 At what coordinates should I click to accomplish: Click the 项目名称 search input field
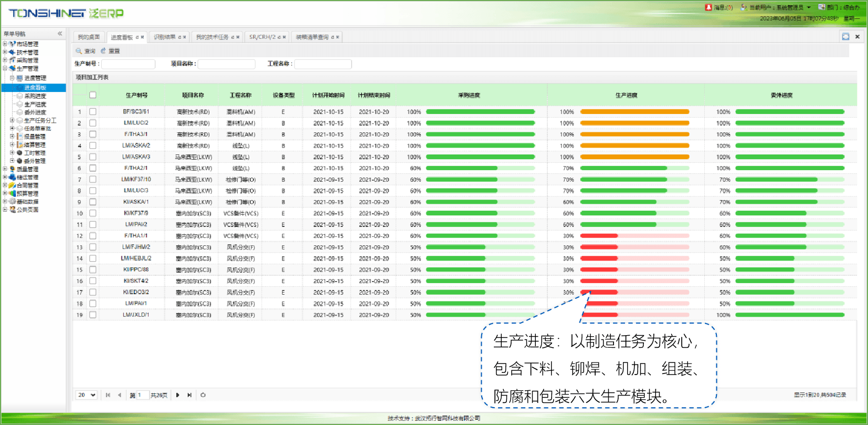(226, 64)
